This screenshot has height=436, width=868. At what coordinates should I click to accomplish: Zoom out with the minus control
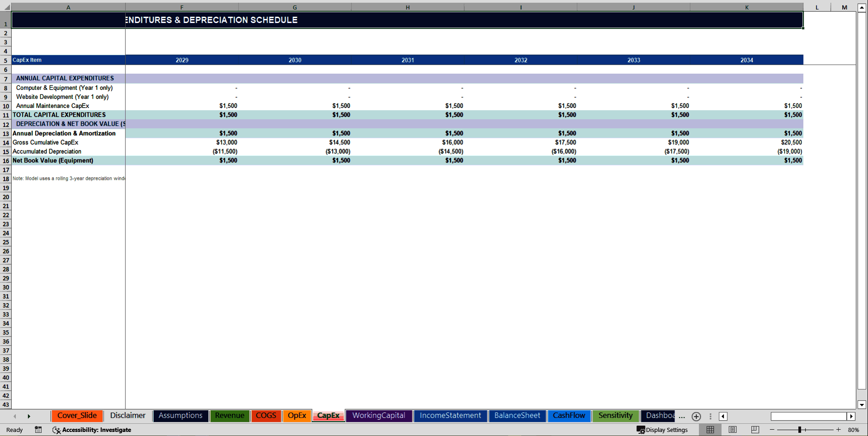pyautogui.click(x=772, y=430)
